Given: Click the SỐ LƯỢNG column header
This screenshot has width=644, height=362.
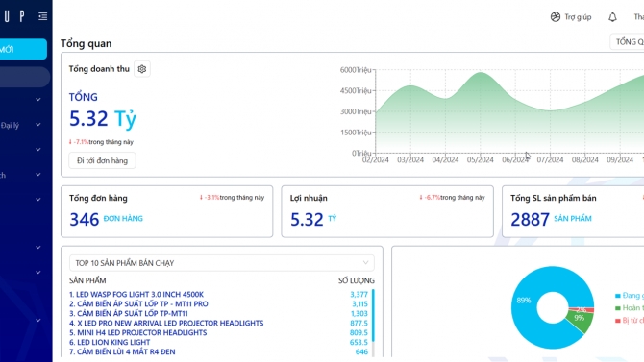Looking at the screenshot, I should pos(356,280).
